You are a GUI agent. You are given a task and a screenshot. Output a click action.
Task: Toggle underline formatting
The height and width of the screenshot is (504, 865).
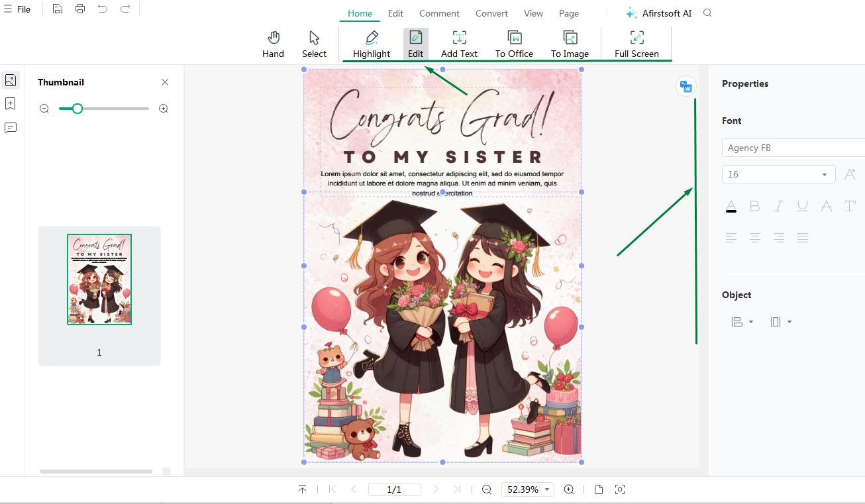[x=803, y=206]
